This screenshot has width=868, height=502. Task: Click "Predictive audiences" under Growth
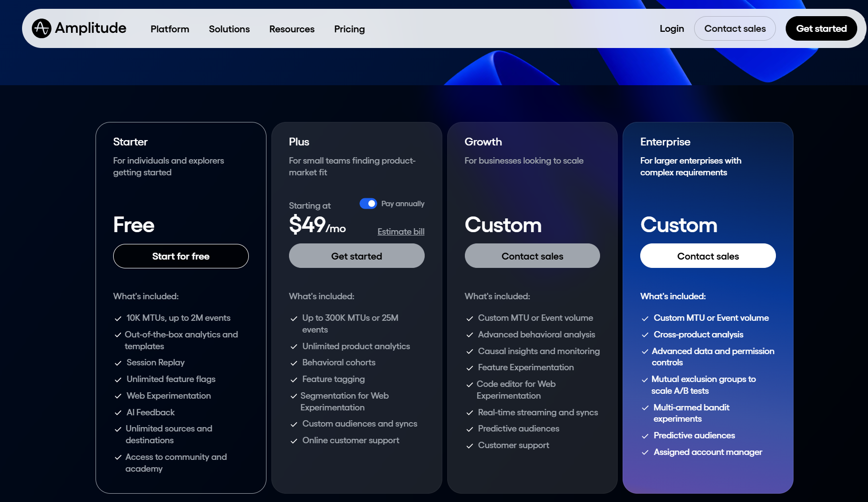tap(518, 429)
